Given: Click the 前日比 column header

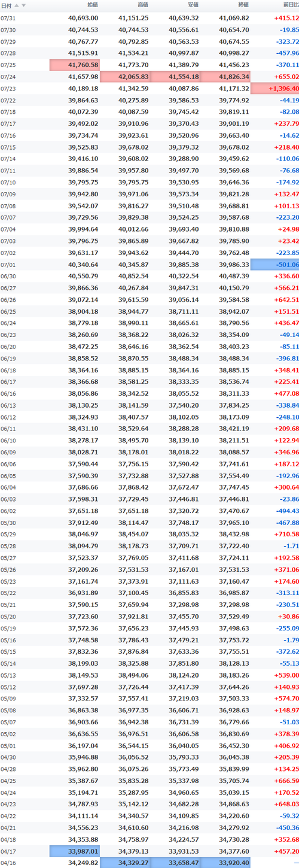Looking at the screenshot, I should tap(290, 5).
